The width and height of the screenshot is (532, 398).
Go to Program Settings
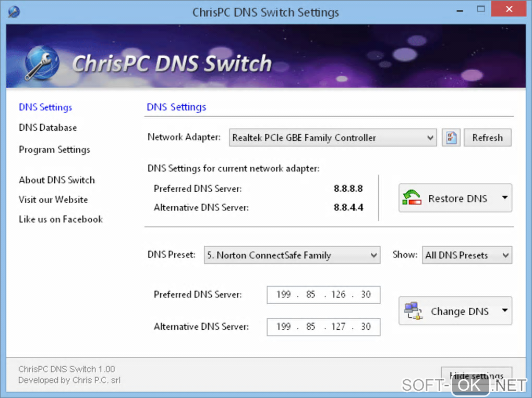pos(54,150)
